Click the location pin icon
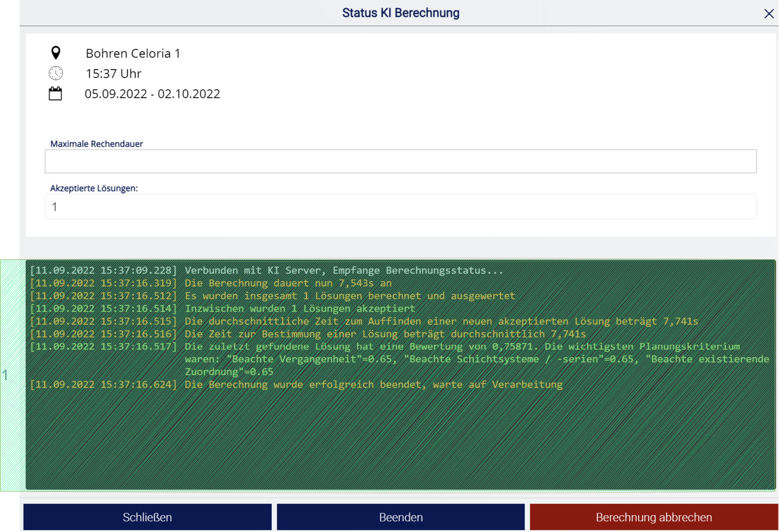This screenshot has width=779, height=532. tap(56, 53)
